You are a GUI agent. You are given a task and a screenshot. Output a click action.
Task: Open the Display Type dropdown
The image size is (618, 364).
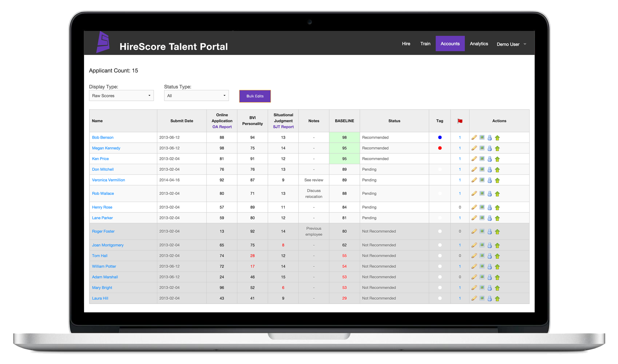tap(121, 96)
